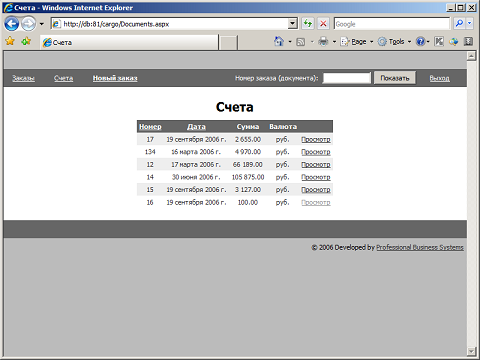The width and height of the screenshot is (480, 360).
Task: Open Просмотр link for invoice 17
Action: (x=316, y=139)
